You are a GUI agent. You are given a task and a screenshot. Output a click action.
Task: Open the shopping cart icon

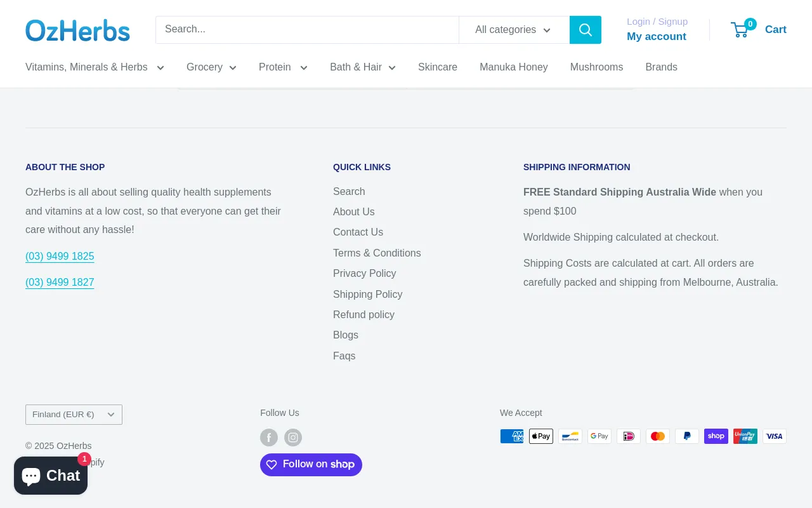point(740,30)
